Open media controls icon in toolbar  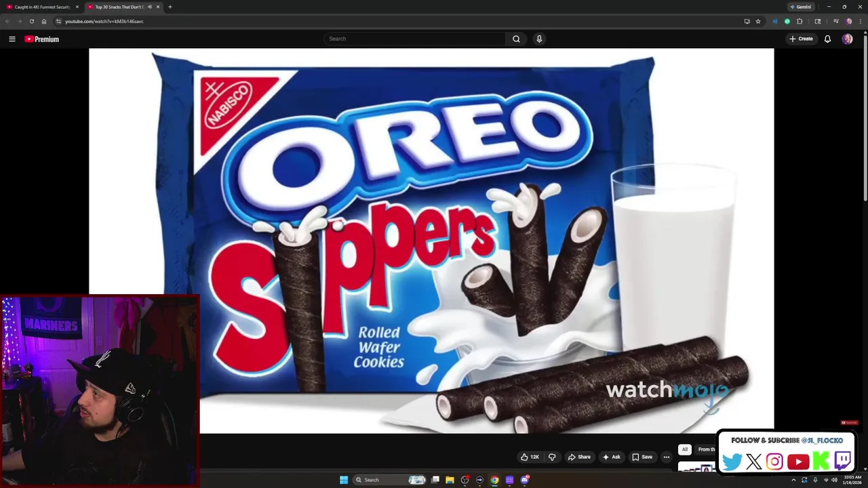(x=836, y=21)
